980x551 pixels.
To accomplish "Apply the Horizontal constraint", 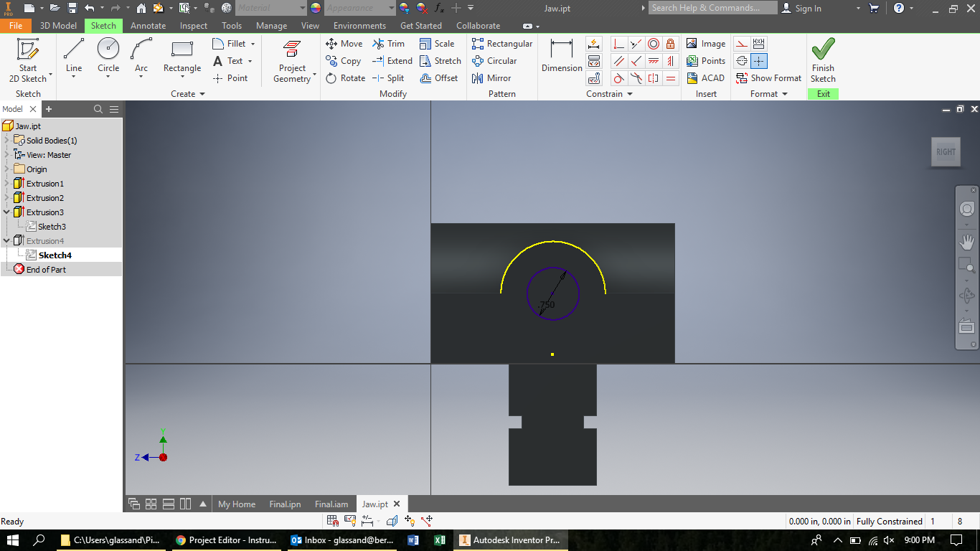I will click(x=653, y=61).
